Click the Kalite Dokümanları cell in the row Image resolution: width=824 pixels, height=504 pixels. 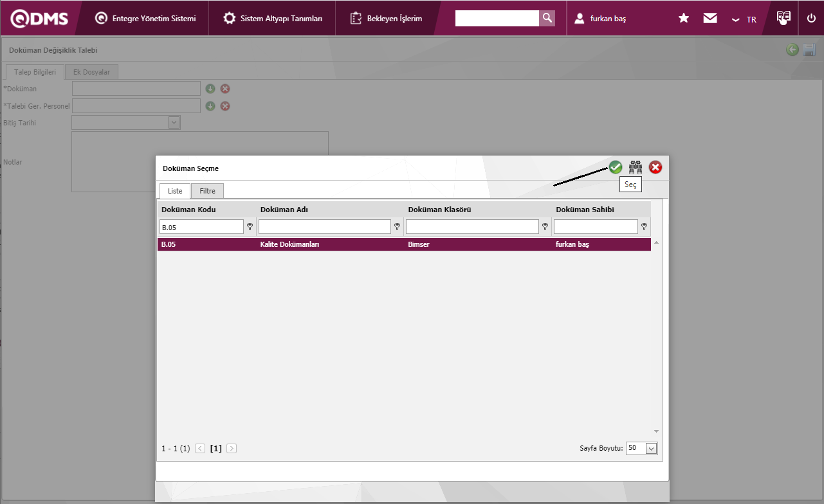pyautogui.click(x=331, y=244)
